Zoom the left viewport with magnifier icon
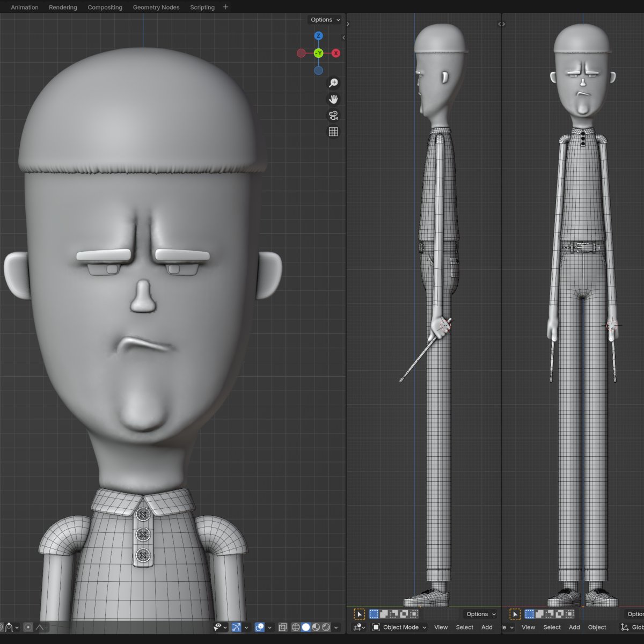Screen dimensions: 644x644 333,83
